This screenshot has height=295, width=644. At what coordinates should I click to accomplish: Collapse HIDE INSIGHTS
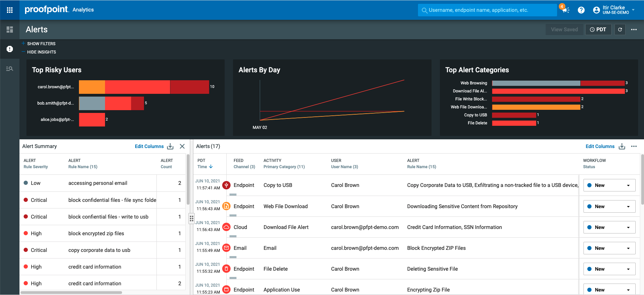coord(39,52)
